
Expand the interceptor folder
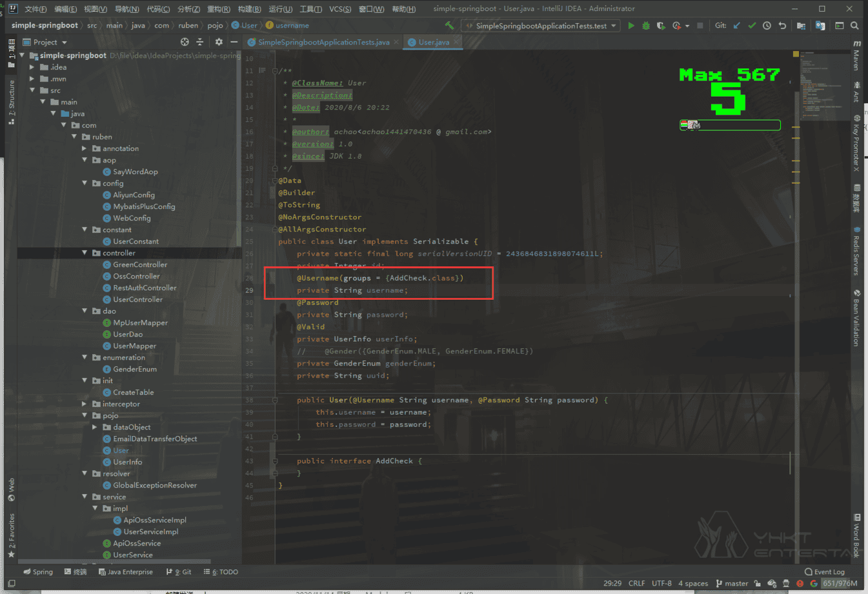point(85,404)
